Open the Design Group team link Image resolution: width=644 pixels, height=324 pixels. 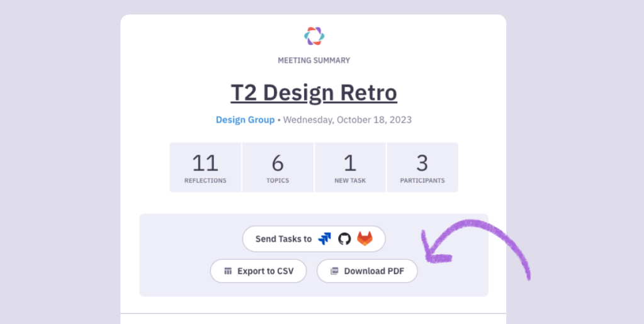pyautogui.click(x=245, y=120)
